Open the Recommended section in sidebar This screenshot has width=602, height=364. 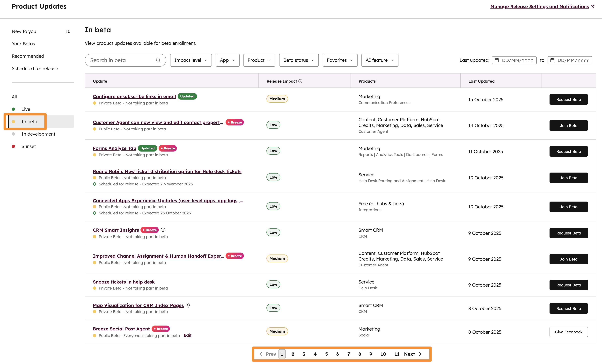(x=28, y=56)
